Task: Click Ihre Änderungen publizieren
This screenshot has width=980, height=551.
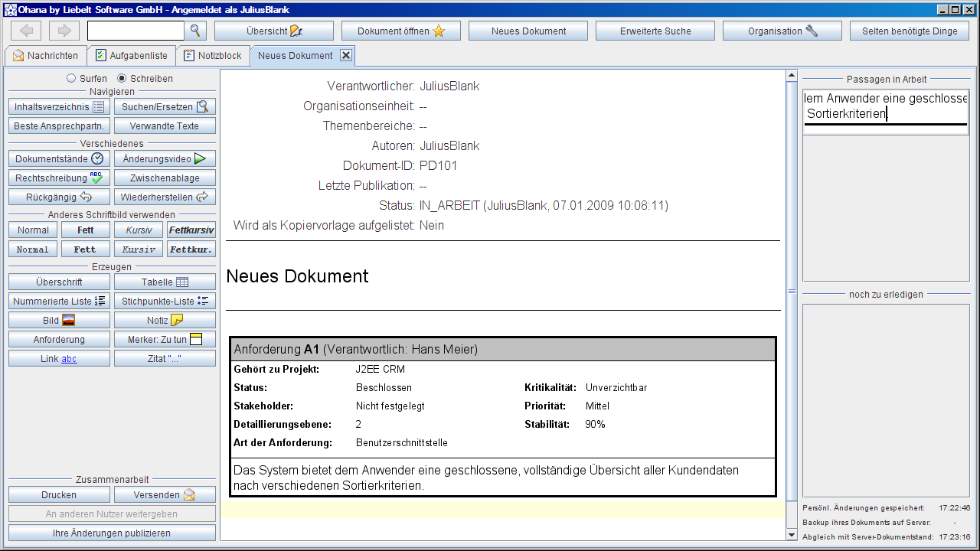Action: [112, 533]
